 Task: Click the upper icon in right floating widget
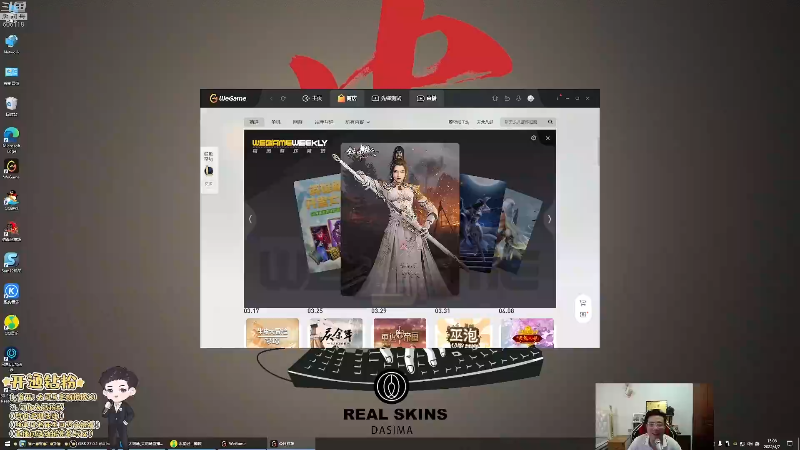pos(583,303)
